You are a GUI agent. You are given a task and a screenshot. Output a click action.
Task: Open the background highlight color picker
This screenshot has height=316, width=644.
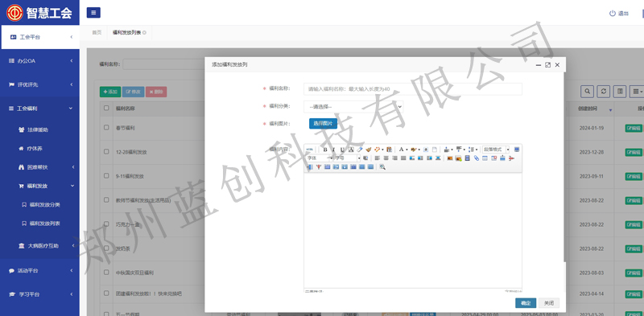coord(415,150)
